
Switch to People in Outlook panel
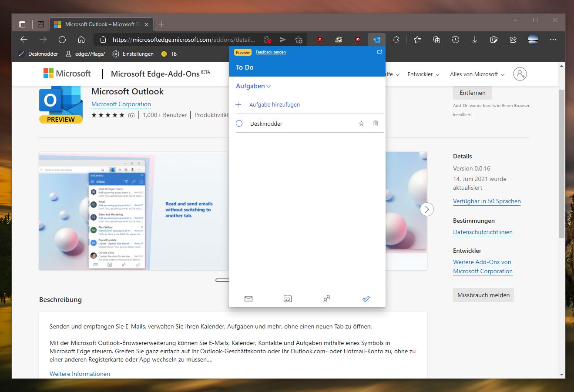click(x=327, y=299)
